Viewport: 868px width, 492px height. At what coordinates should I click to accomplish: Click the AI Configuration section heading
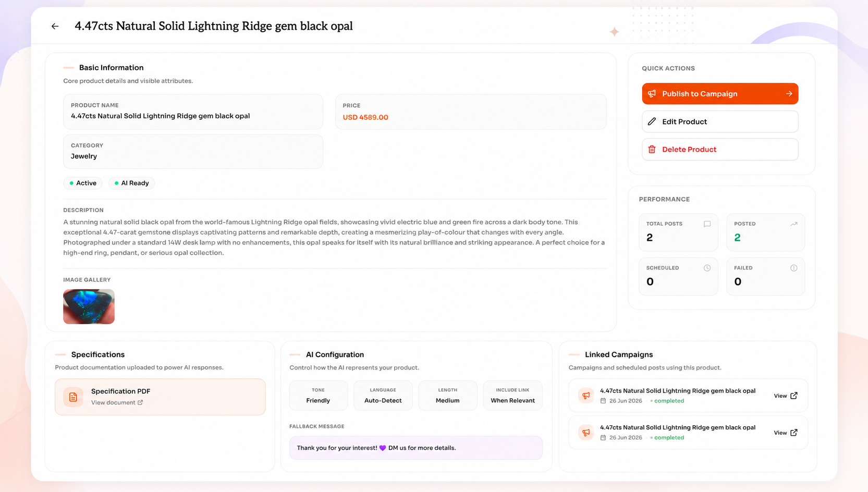(x=335, y=354)
